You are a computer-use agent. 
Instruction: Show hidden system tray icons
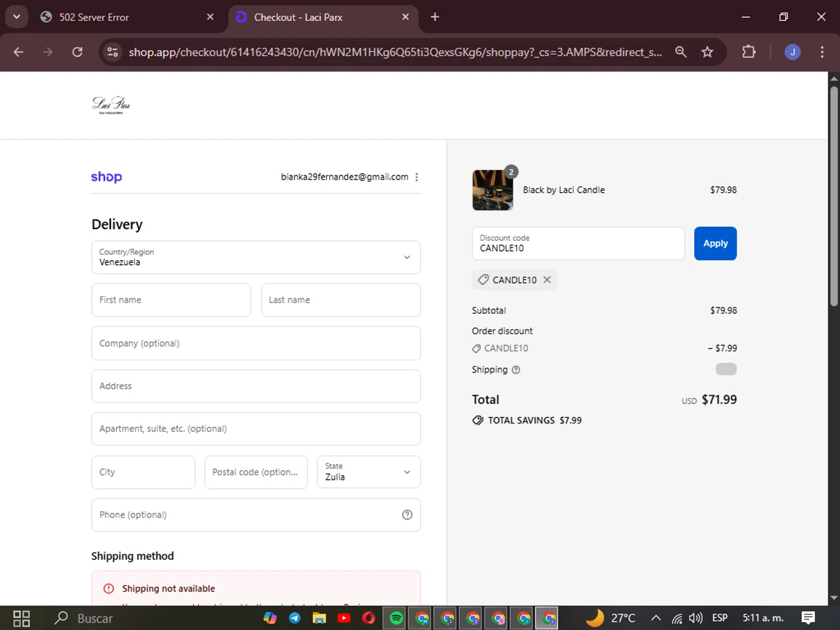pyautogui.click(x=656, y=618)
